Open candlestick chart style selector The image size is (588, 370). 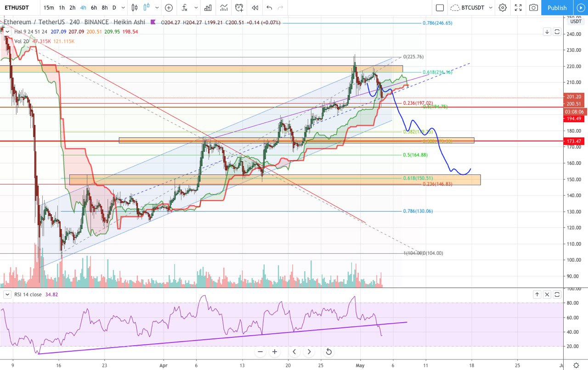134,7
